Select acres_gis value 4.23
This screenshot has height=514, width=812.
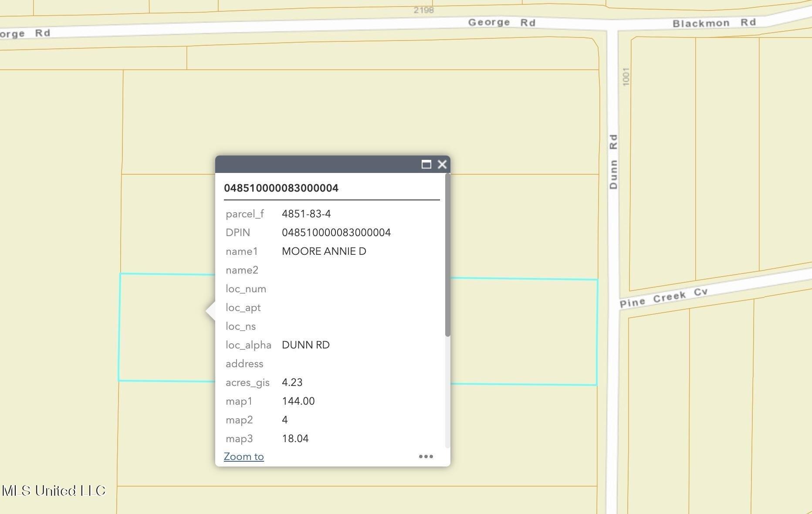(292, 382)
